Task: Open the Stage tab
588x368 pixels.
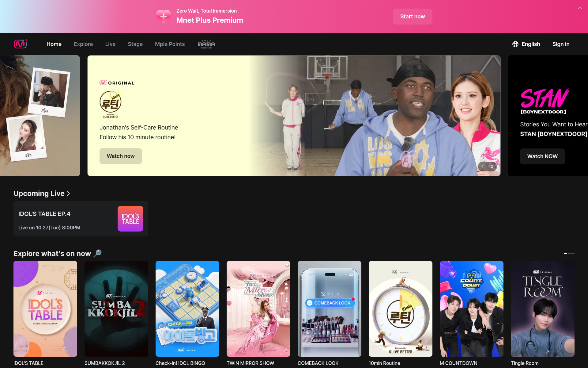Action: click(x=135, y=44)
